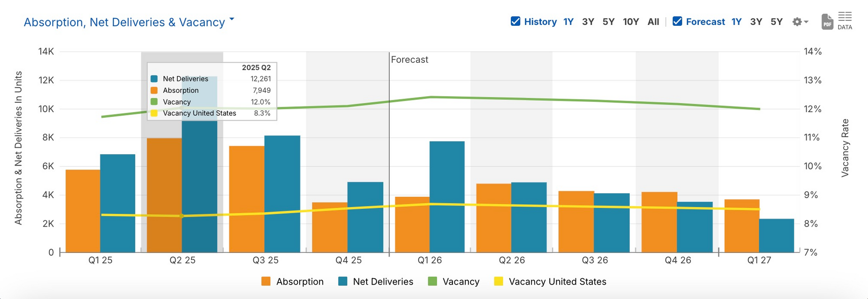868x299 pixels.
Task: Choose the History 5Y range
Action: tap(608, 22)
